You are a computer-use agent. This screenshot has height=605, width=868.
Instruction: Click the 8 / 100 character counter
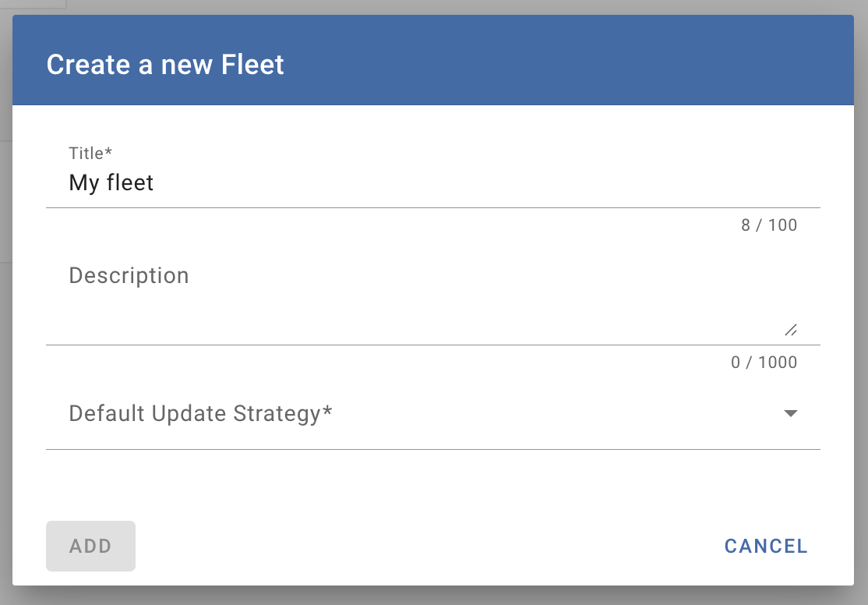pos(771,225)
